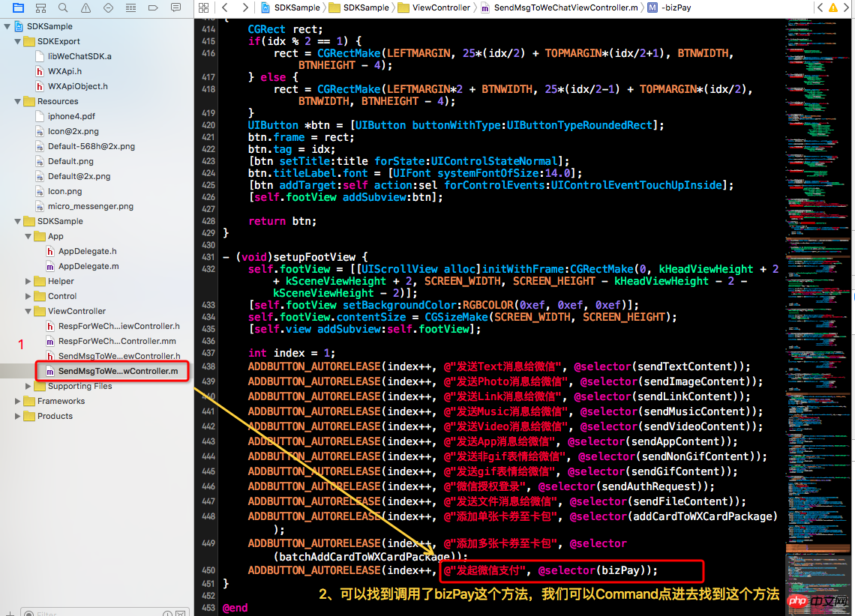Click the -bizPay method breadcrumb
The height and width of the screenshot is (616, 855).
click(x=670, y=7)
